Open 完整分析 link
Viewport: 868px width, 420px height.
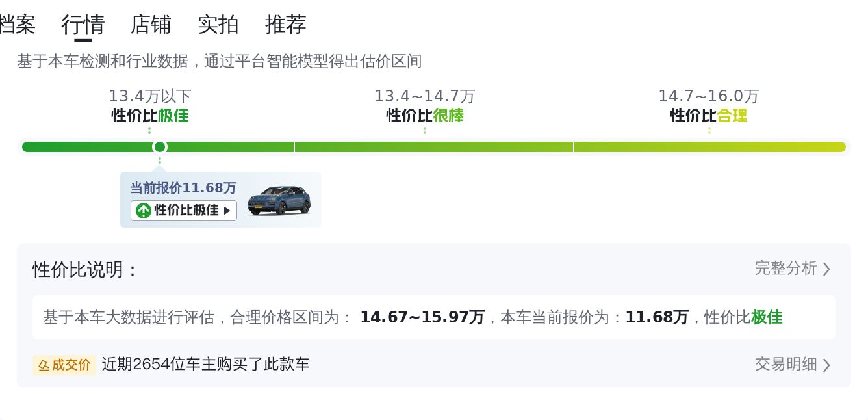tap(785, 268)
